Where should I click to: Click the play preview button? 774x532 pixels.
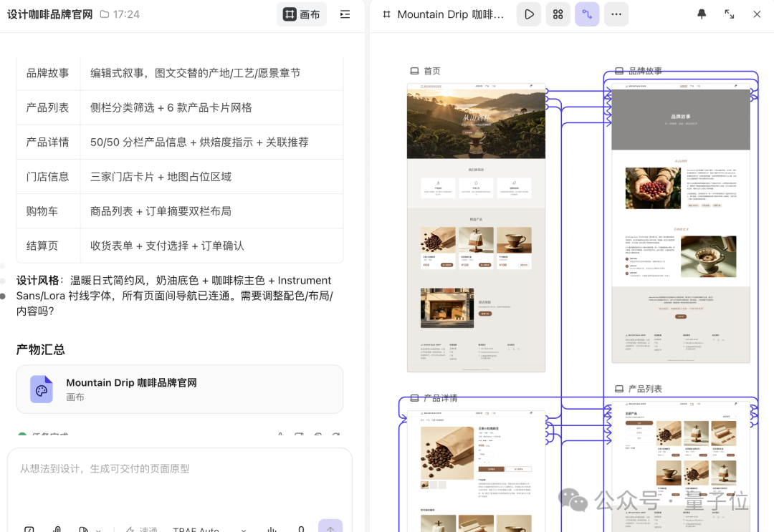pyautogui.click(x=529, y=14)
